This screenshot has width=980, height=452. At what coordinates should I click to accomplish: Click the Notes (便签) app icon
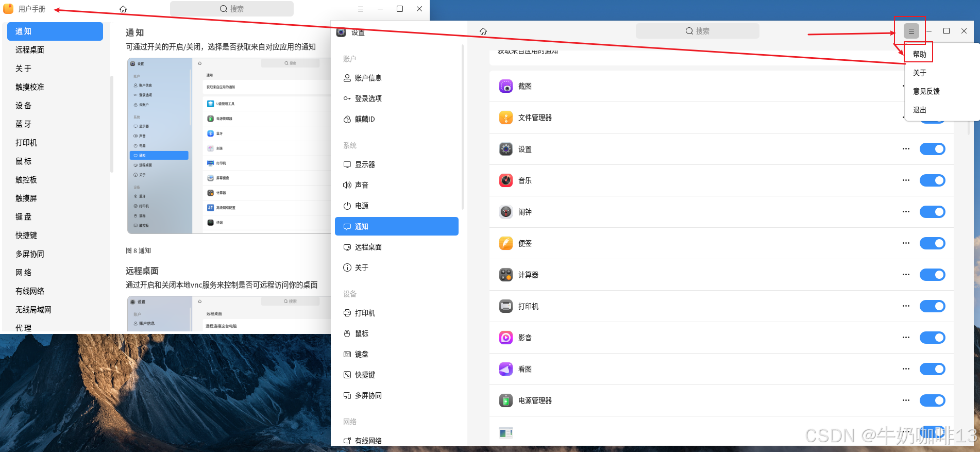(506, 243)
